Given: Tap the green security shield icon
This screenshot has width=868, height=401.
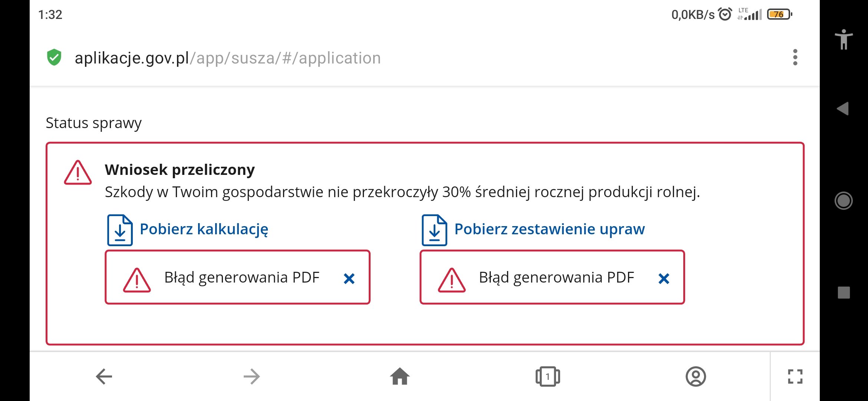Looking at the screenshot, I should 54,58.
